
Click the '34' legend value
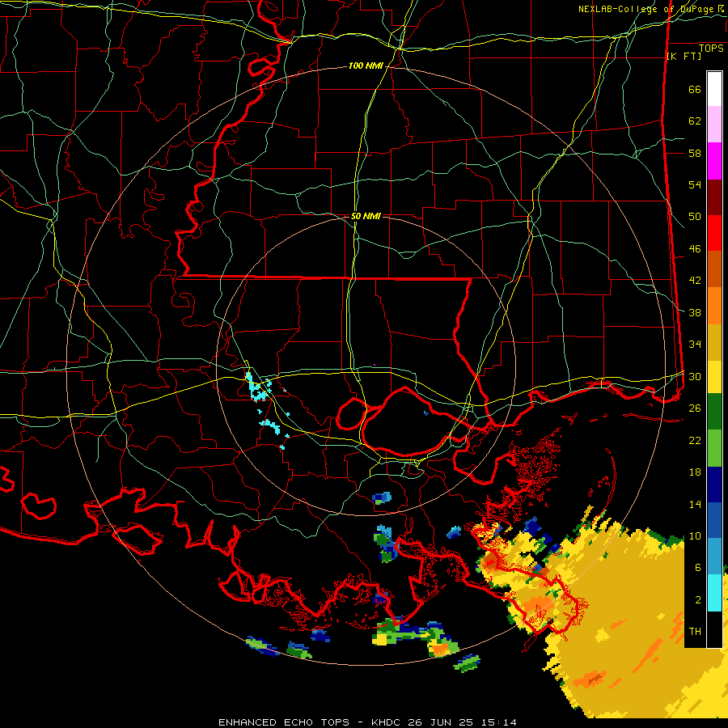click(695, 345)
